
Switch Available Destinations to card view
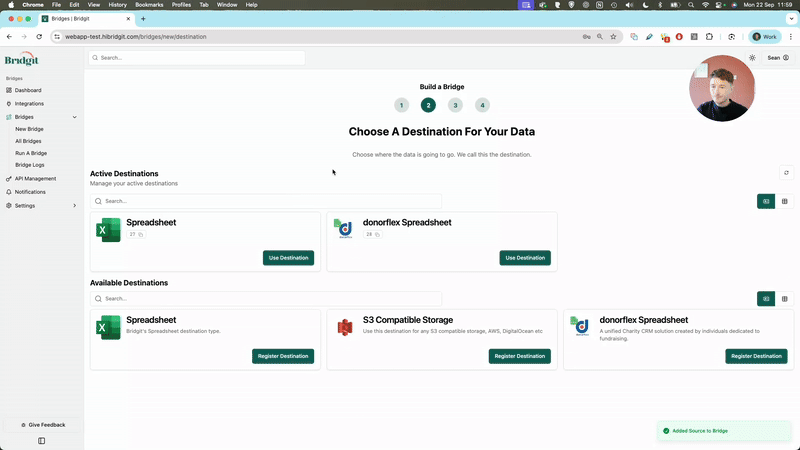[x=766, y=298]
